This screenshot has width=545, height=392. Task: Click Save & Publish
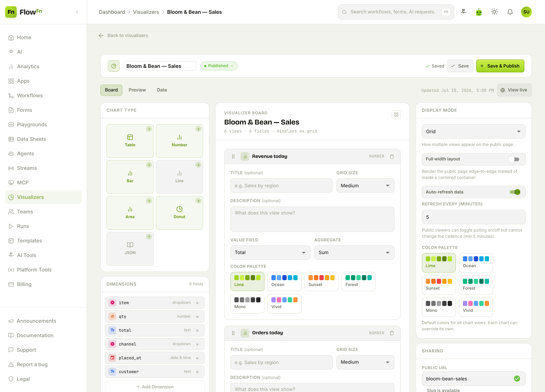click(x=500, y=66)
